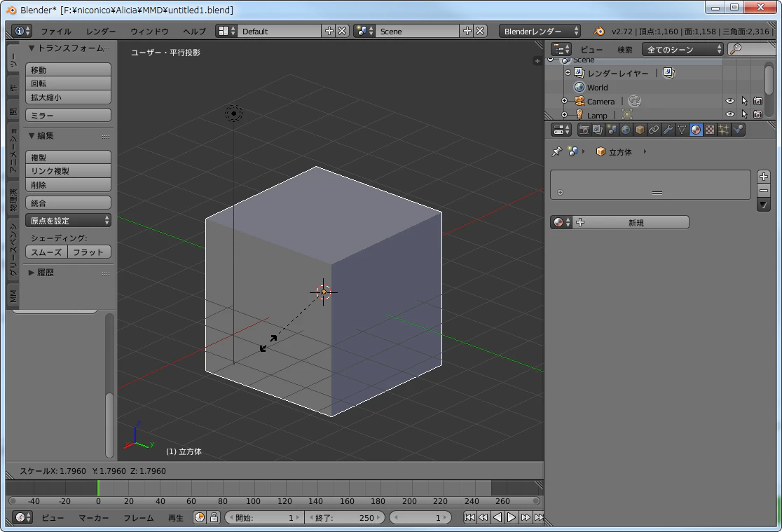This screenshot has width=782, height=532.
Task: Open the ヘルプ menu
Action: tap(194, 31)
